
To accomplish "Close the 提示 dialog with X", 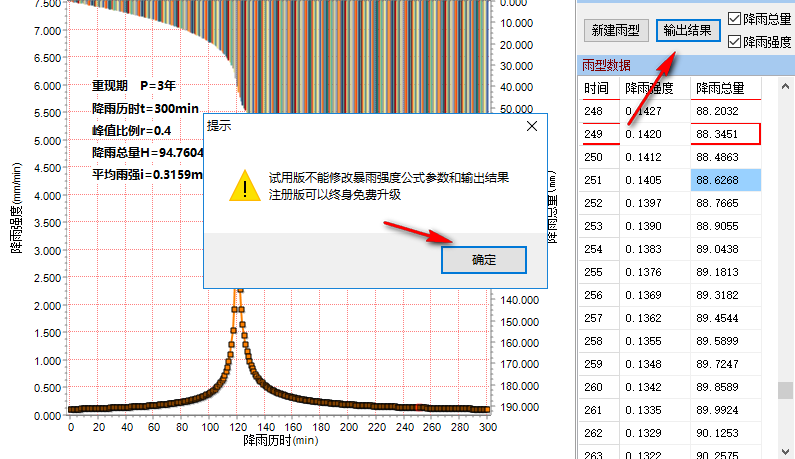I will tap(532, 127).
